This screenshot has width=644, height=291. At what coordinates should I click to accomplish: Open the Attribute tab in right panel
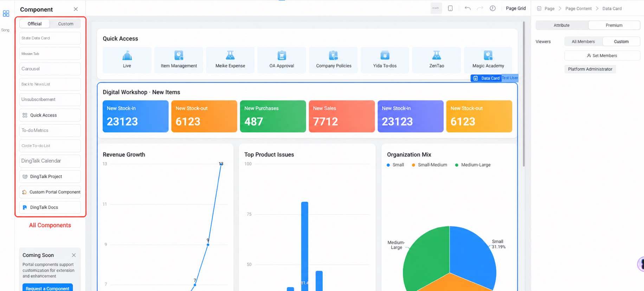[561, 25]
